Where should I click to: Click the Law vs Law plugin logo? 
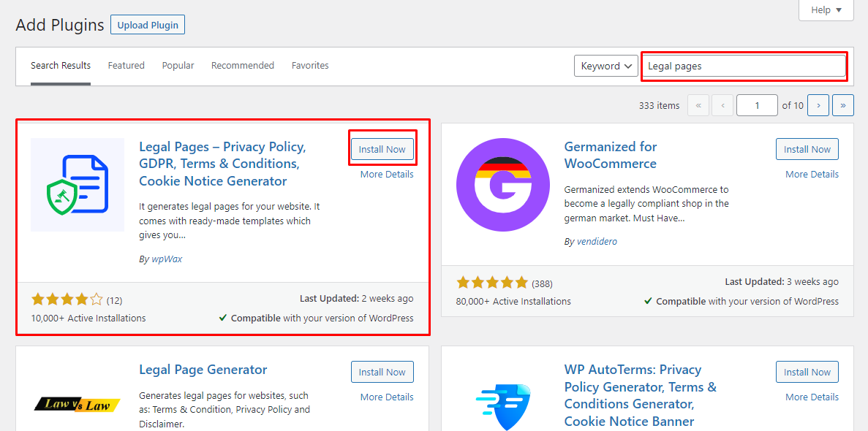tap(78, 405)
